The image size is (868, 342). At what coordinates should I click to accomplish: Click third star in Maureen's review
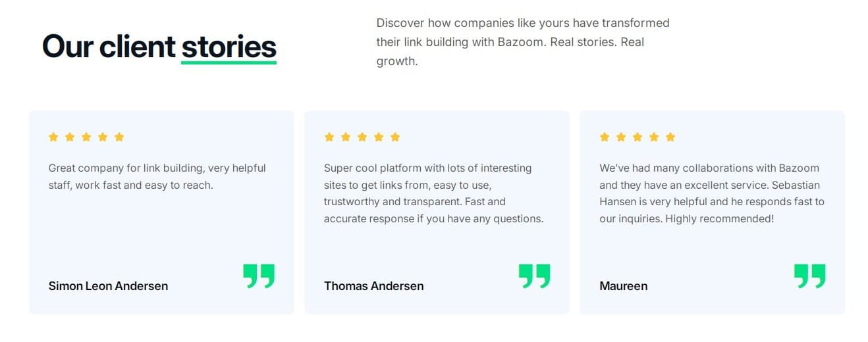tap(637, 137)
